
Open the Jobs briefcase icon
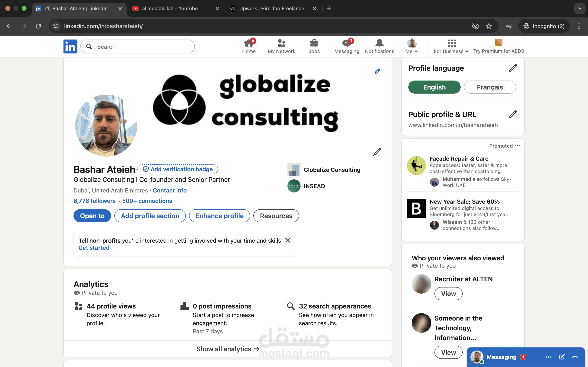coord(314,43)
